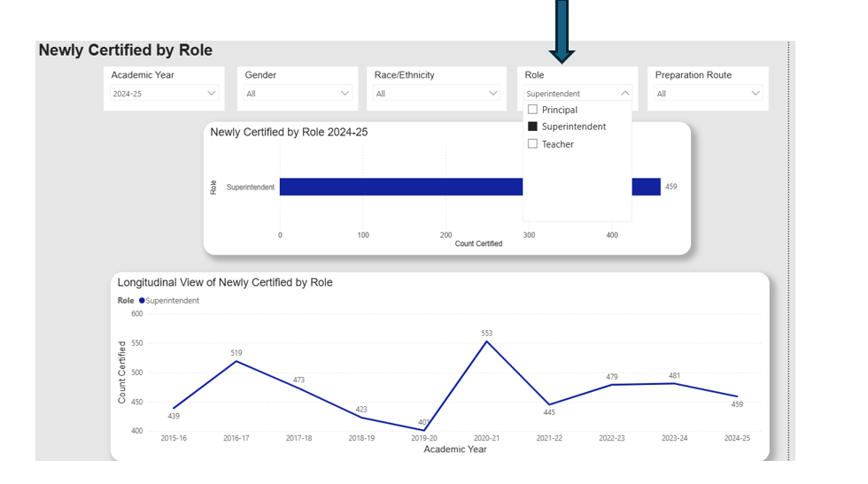This screenshot has height=484, width=868.
Task: Select the 2022-23 data point at 479
Action: point(611,385)
